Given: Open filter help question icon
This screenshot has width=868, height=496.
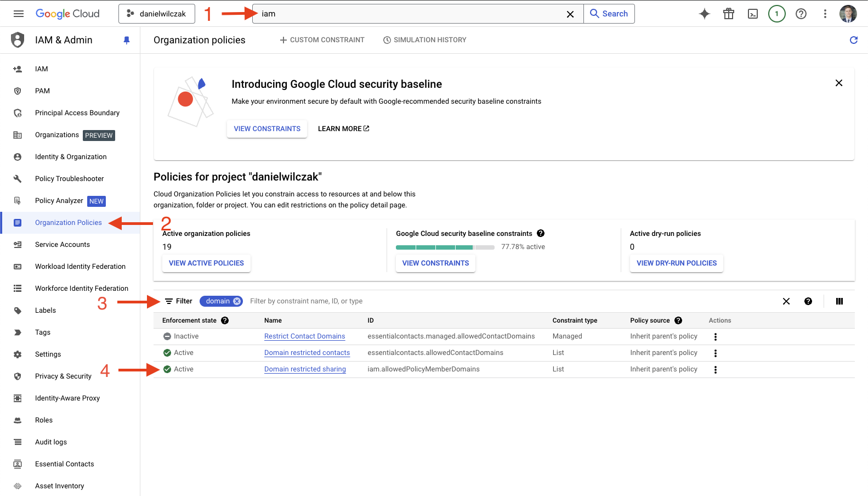Looking at the screenshot, I should pyautogui.click(x=808, y=301).
